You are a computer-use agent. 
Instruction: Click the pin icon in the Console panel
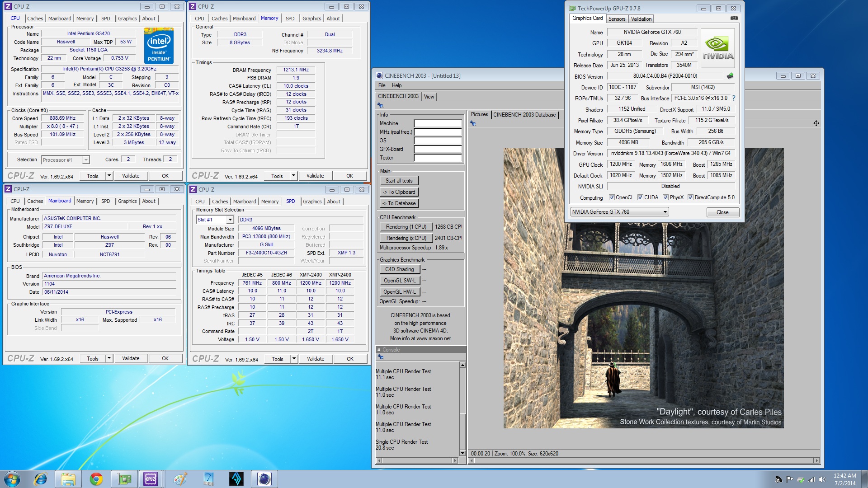(x=381, y=357)
